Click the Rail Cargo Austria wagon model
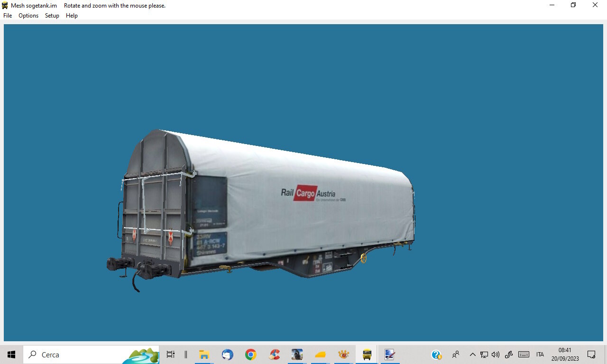The image size is (607, 364). click(261, 210)
